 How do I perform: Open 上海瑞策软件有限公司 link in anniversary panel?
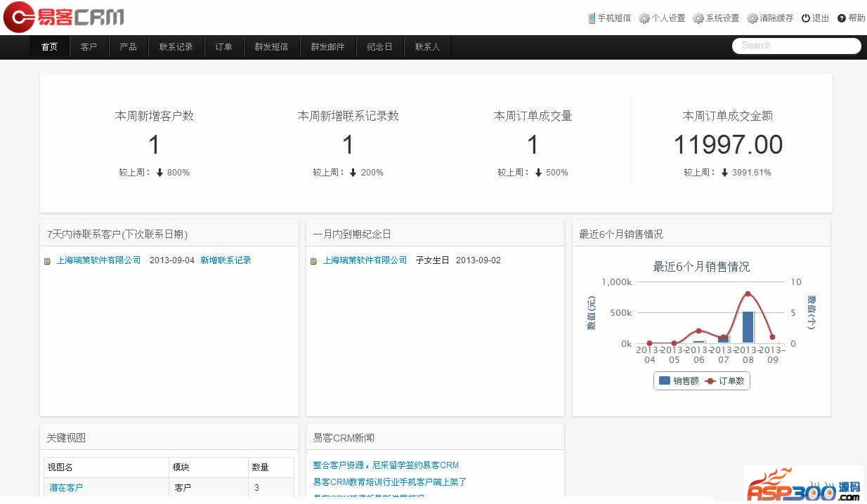(365, 260)
